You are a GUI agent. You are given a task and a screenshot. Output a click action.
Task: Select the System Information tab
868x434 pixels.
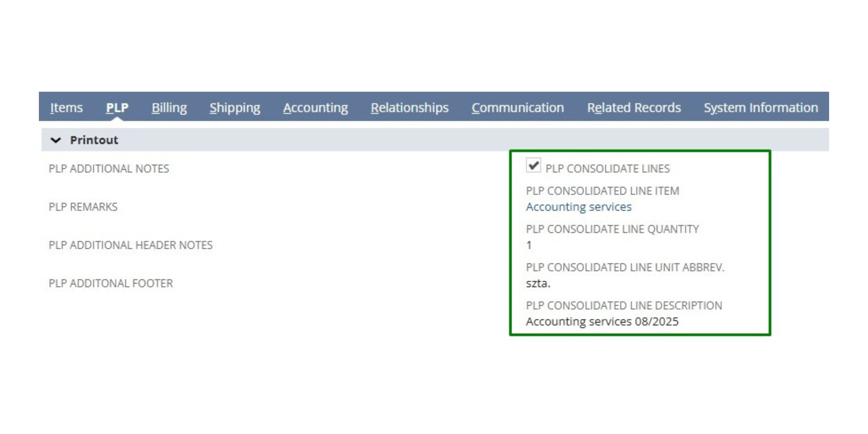point(761,108)
